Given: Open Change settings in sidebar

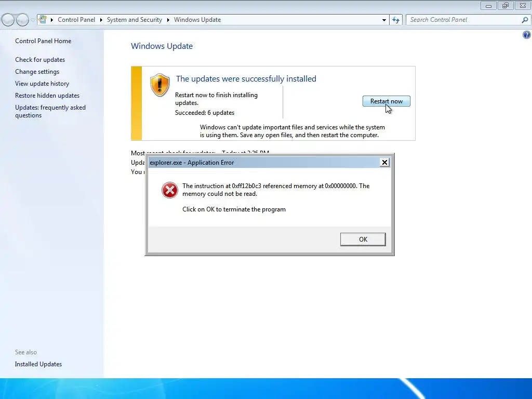Looking at the screenshot, I should [x=37, y=72].
